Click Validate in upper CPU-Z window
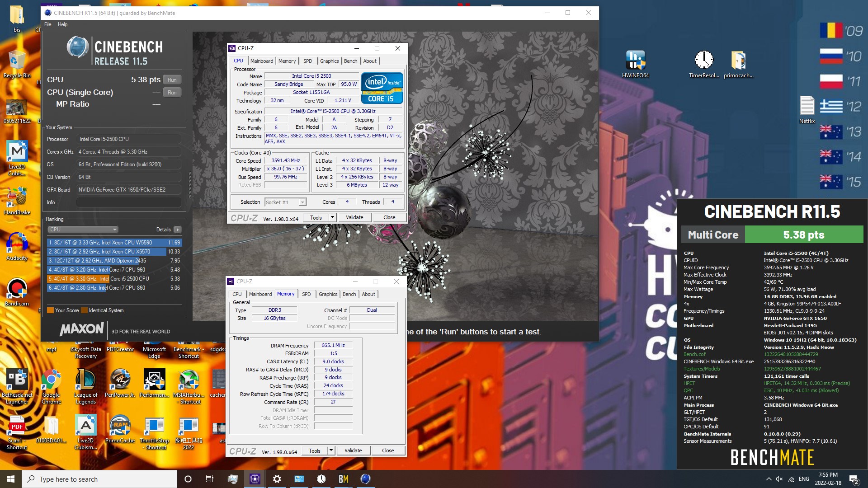This screenshot has height=488, width=868. (x=354, y=217)
